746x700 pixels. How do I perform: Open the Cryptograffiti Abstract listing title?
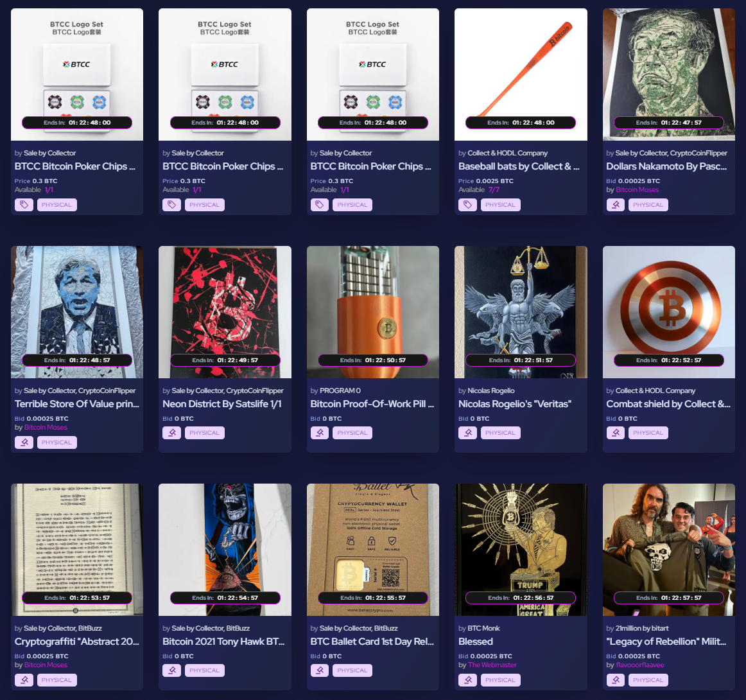pyautogui.click(x=76, y=642)
